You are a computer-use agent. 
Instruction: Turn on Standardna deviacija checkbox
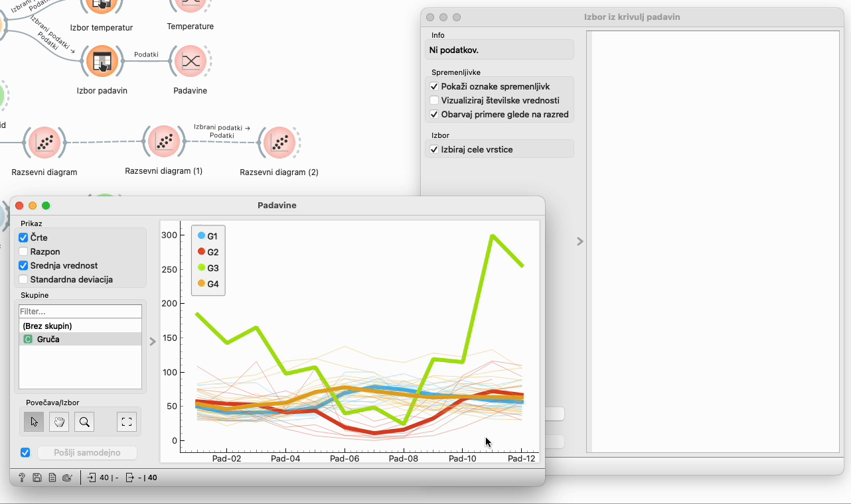point(24,279)
